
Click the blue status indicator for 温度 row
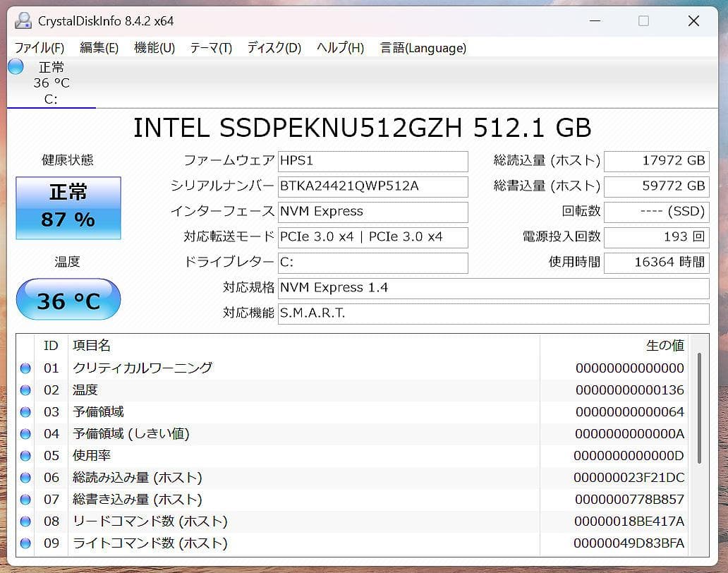click(25, 390)
